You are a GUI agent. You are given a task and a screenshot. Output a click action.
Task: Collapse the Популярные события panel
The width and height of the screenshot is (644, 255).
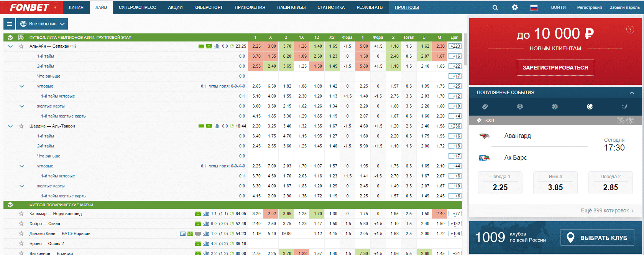[632, 93]
